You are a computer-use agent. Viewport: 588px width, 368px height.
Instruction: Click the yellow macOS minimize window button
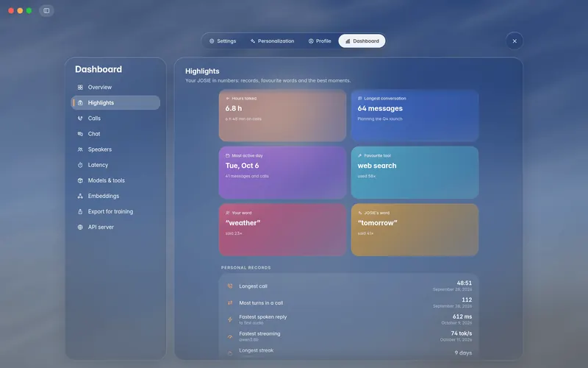coord(20,10)
